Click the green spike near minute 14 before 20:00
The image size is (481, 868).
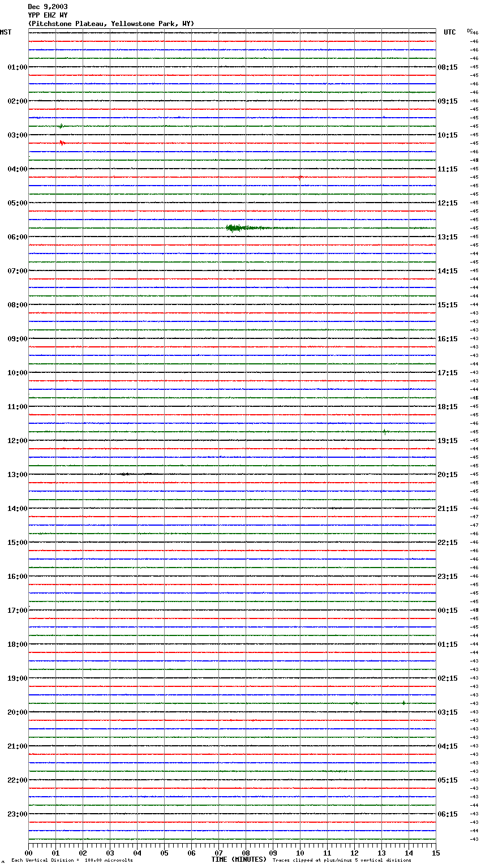pyautogui.click(x=403, y=703)
